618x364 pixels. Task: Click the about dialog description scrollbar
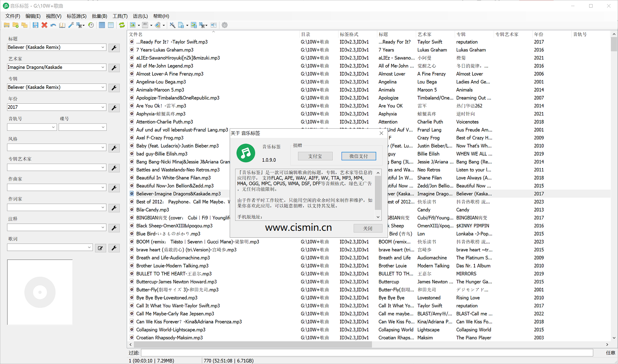pyautogui.click(x=378, y=192)
